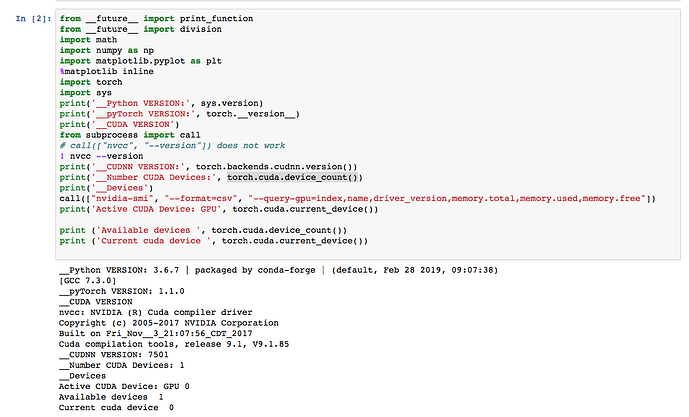Click the matplotlib.pyplot import line
689x417 pixels.
[x=141, y=61]
